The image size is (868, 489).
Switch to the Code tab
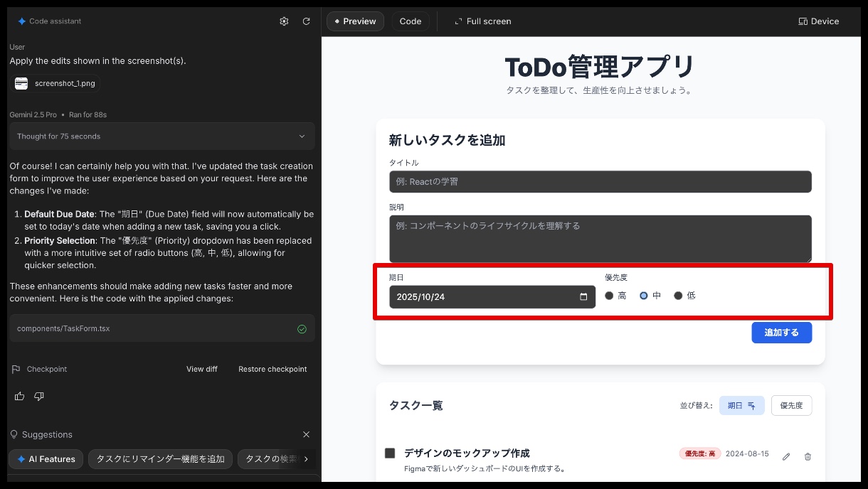[x=411, y=21]
